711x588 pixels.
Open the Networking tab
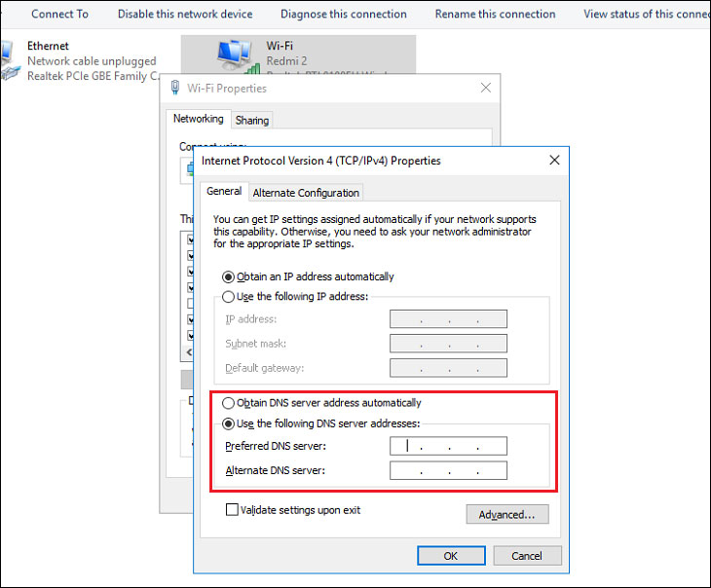tap(198, 119)
